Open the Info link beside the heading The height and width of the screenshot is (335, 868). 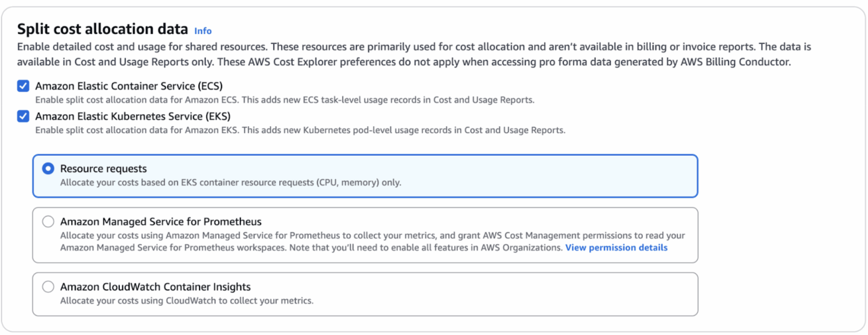coord(203,31)
